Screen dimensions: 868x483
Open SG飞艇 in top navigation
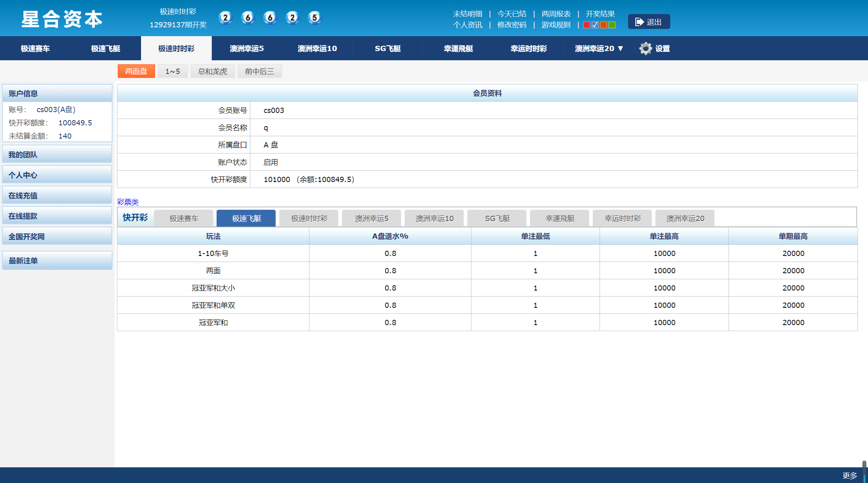click(388, 49)
